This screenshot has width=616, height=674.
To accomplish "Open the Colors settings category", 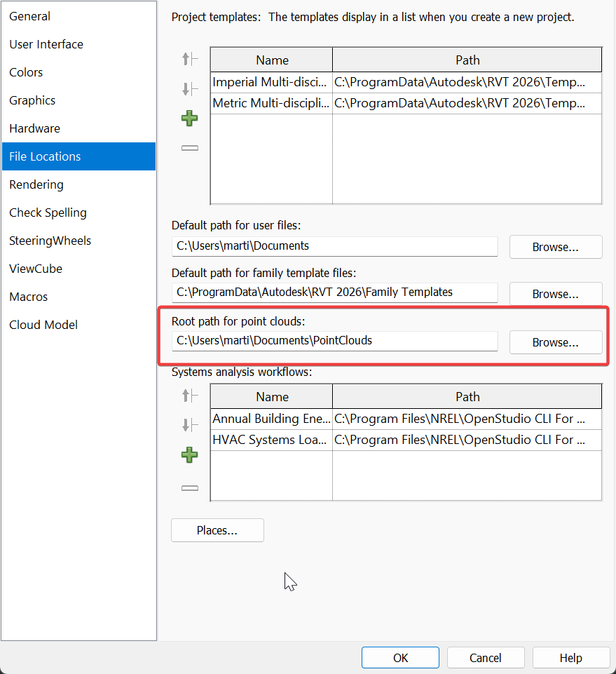I will (78, 72).
